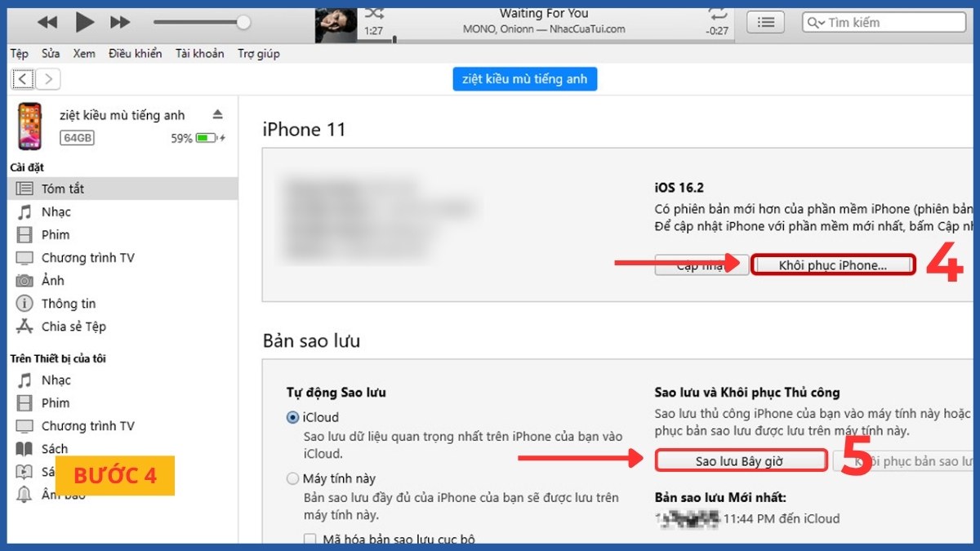Select the iCloud backup radio option
980x551 pixels.
point(292,417)
